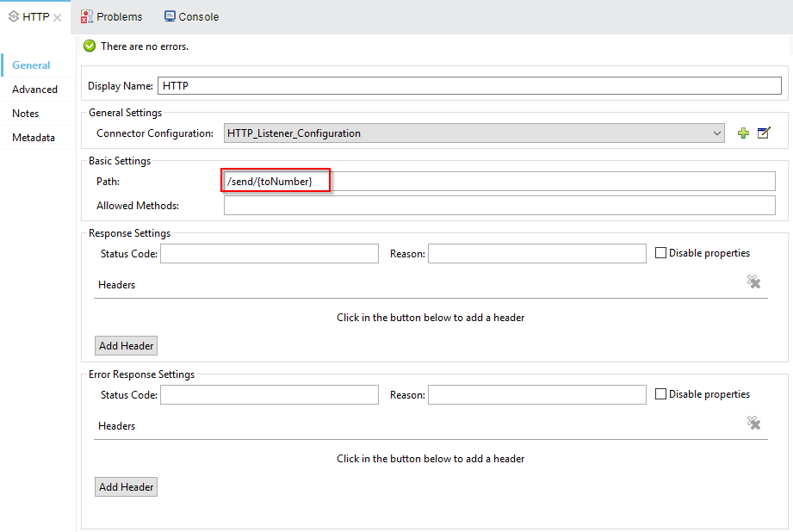Click Add Header in Error Response Settings

pos(126,487)
